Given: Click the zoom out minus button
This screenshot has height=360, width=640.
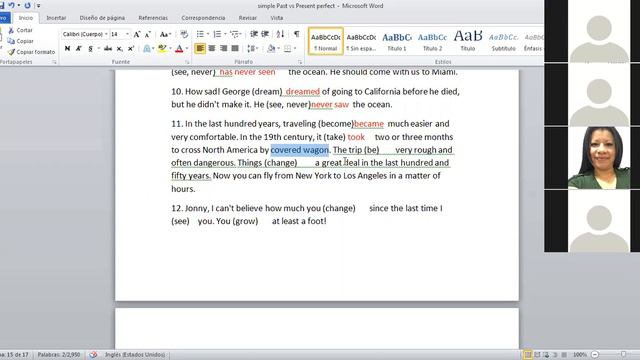Looking at the screenshot, I should (595, 355).
